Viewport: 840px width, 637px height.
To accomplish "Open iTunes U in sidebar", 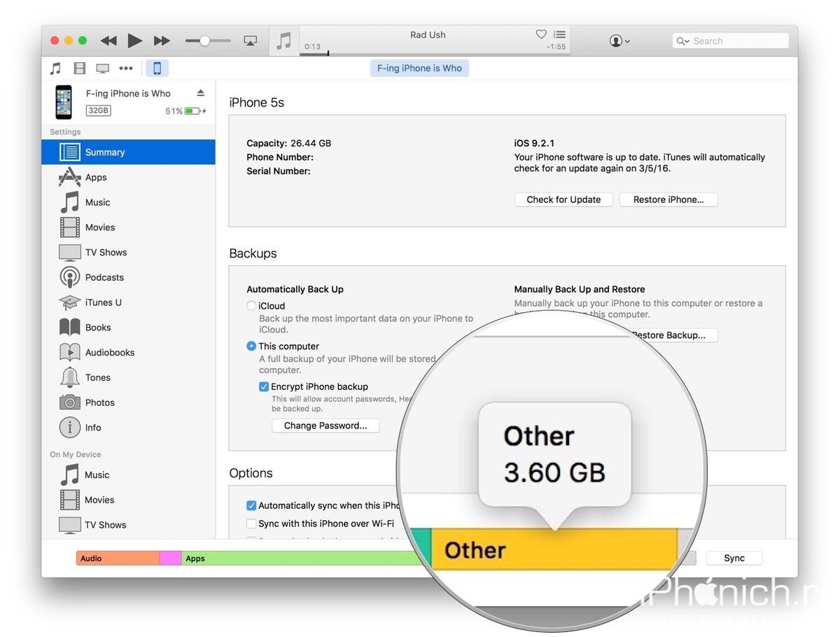I will 128,302.
